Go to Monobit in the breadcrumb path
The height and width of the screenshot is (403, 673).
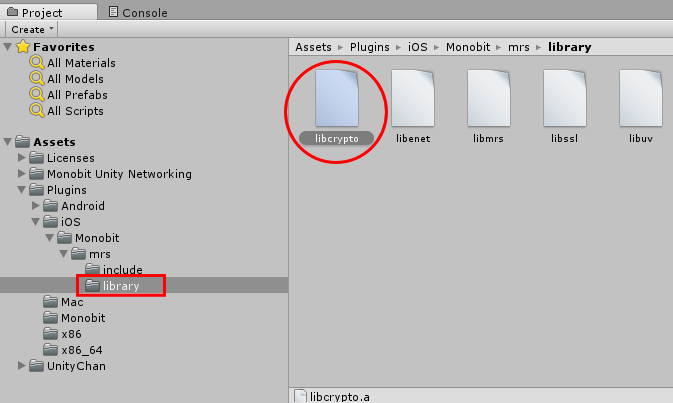coord(468,47)
